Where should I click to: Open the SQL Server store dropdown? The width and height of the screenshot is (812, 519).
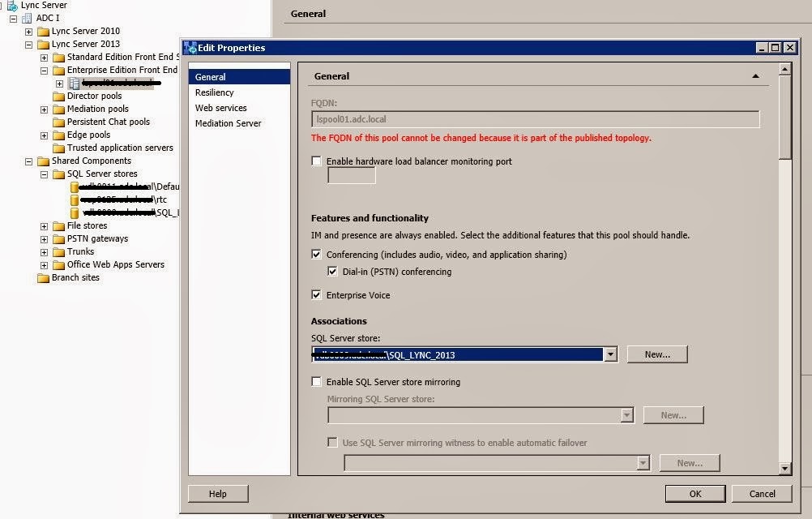point(611,355)
